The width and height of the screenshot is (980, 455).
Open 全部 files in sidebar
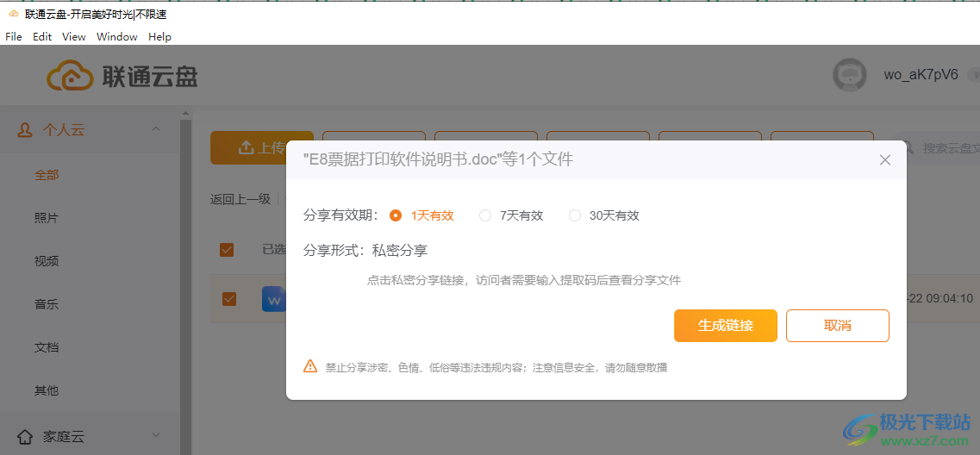coord(47,176)
